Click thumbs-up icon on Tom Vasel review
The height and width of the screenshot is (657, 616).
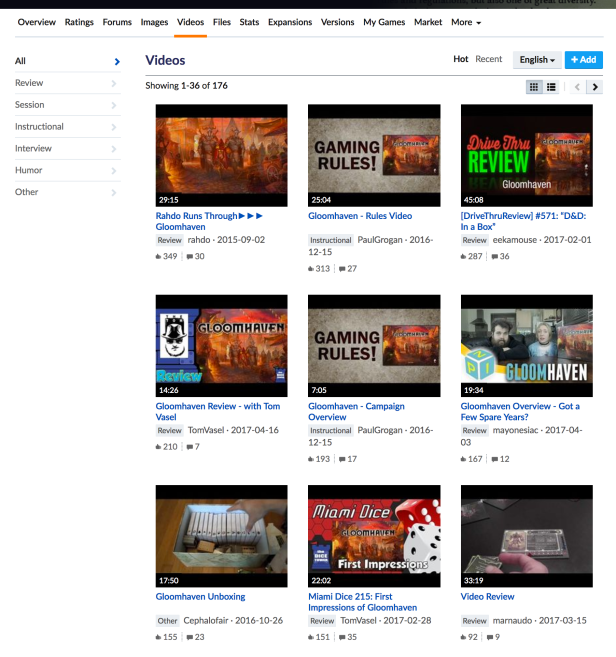coord(158,447)
